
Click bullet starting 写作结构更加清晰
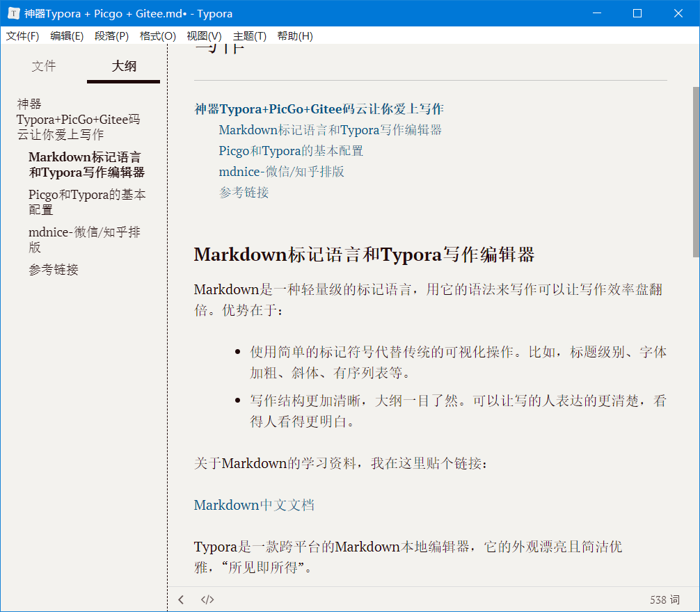tap(458, 411)
